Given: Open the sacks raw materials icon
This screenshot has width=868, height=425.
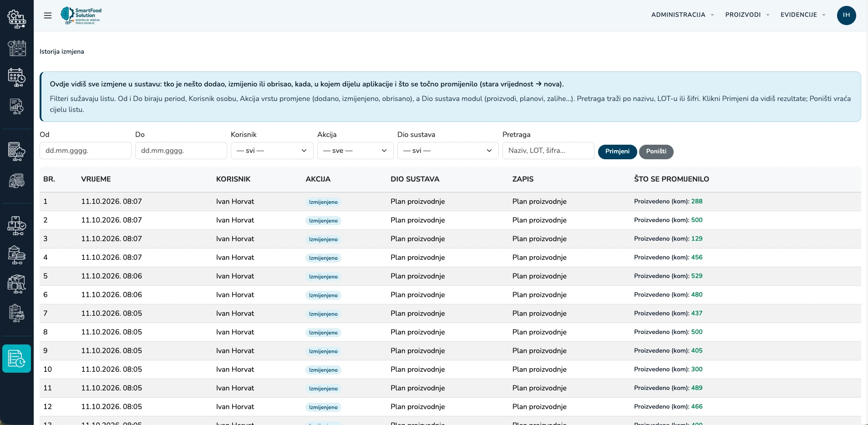Looking at the screenshot, I should tap(16, 255).
